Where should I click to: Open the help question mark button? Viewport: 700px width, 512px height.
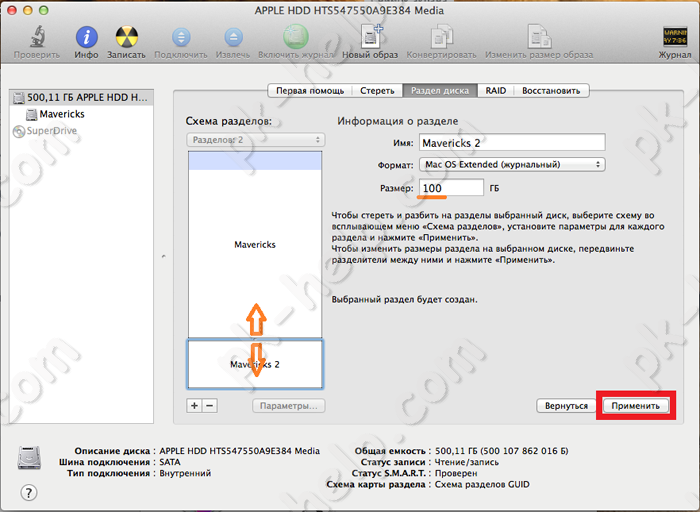(x=29, y=493)
